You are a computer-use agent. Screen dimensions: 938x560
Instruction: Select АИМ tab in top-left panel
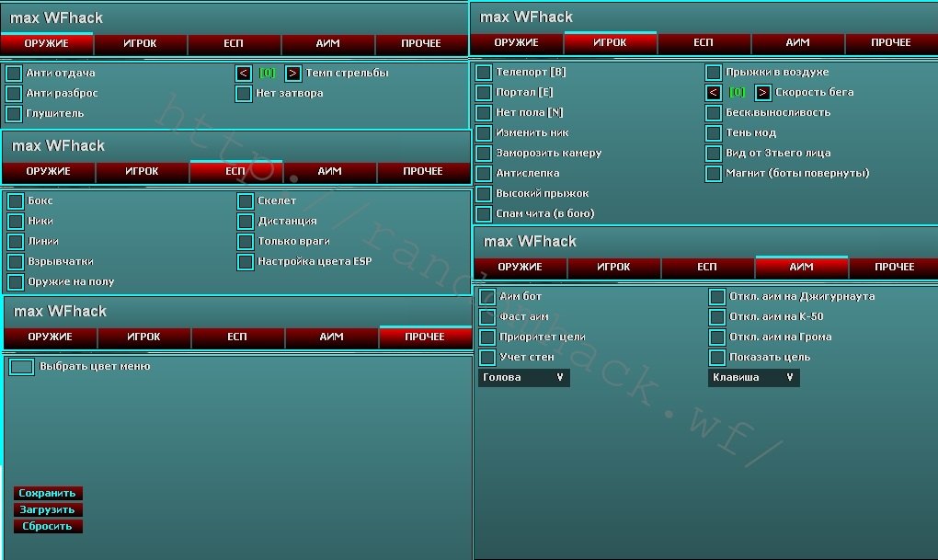(327, 43)
